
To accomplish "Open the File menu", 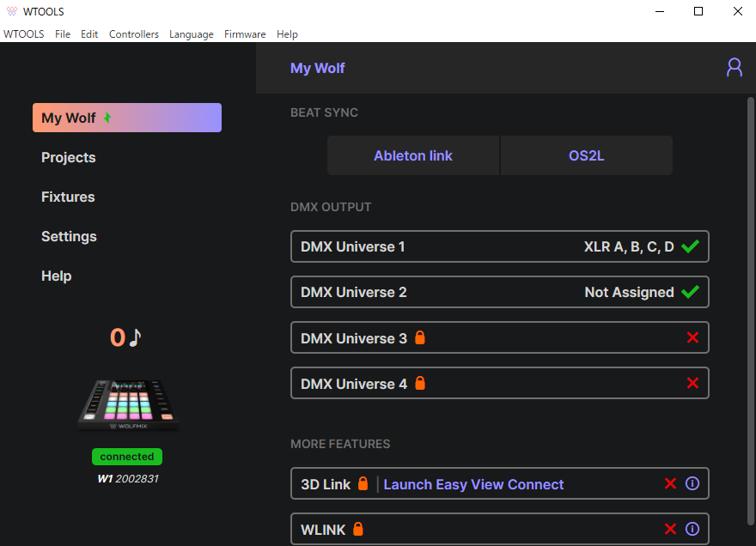I will pyautogui.click(x=63, y=34).
